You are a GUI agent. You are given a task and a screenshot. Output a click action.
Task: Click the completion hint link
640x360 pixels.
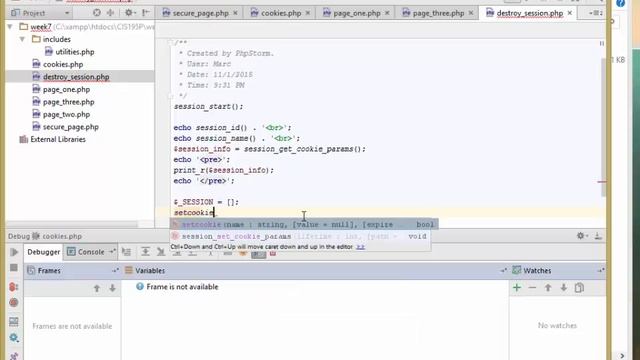coord(360,247)
